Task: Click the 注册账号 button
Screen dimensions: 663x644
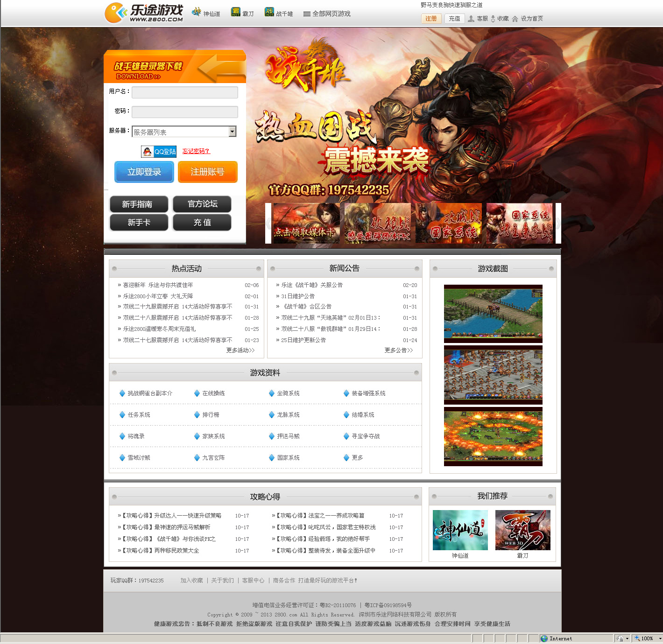Action: pos(208,172)
